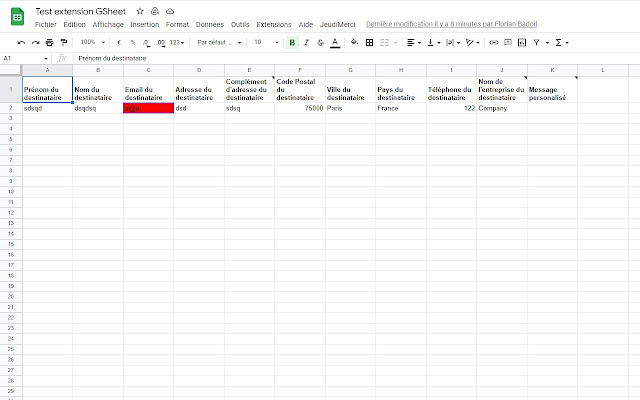
Task: Select column K header
Action: [x=552, y=70]
